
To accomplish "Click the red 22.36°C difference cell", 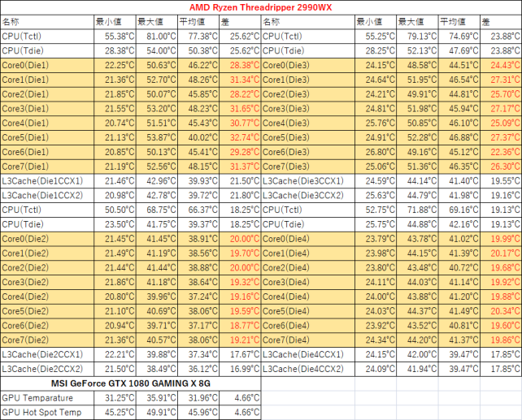I will tap(501, 152).
